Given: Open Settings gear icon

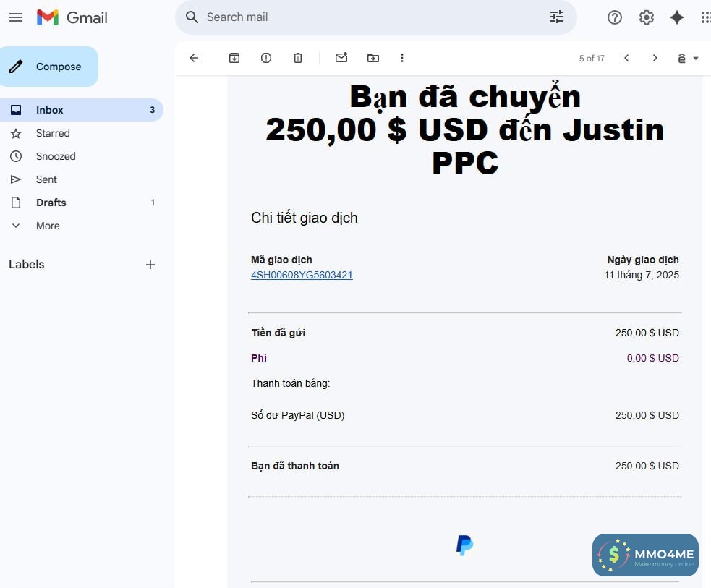Looking at the screenshot, I should (646, 17).
